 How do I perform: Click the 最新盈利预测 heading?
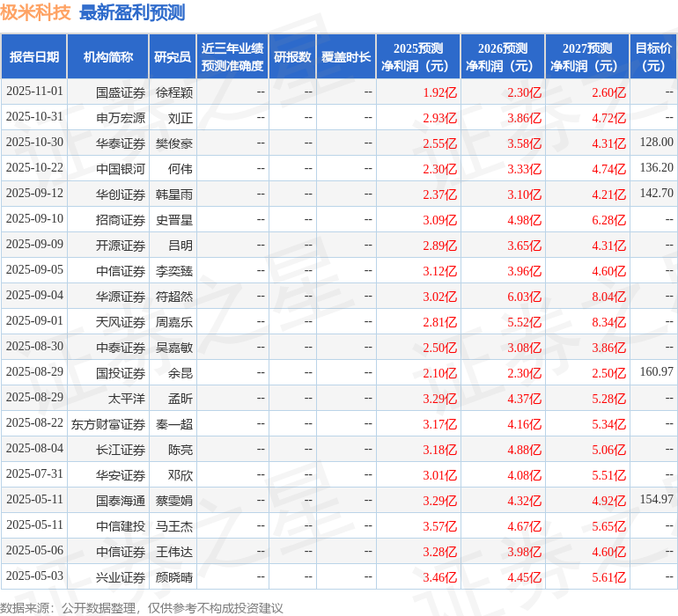click(x=132, y=12)
